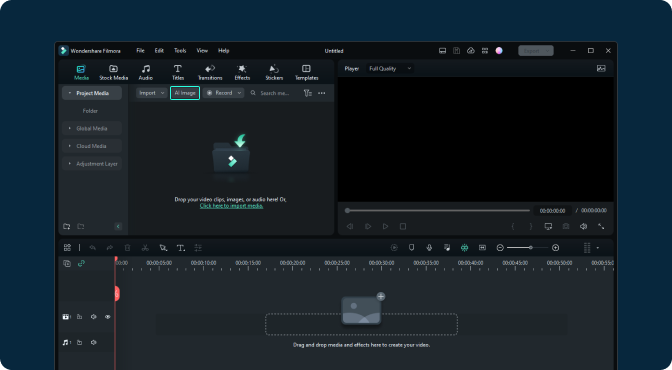672x370 pixels.
Task: Open the Import dropdown
Action: pyautogui.click(x=152, y=93)
